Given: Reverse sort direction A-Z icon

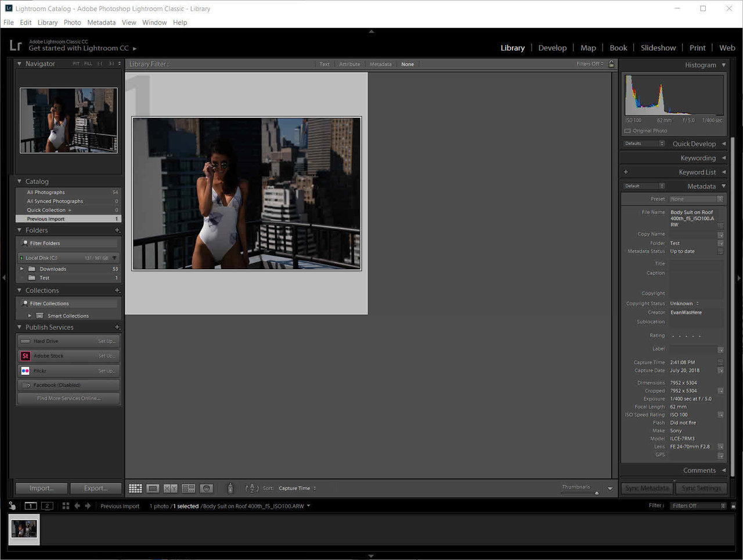Looking at the screenshot, I should [251, 489].
